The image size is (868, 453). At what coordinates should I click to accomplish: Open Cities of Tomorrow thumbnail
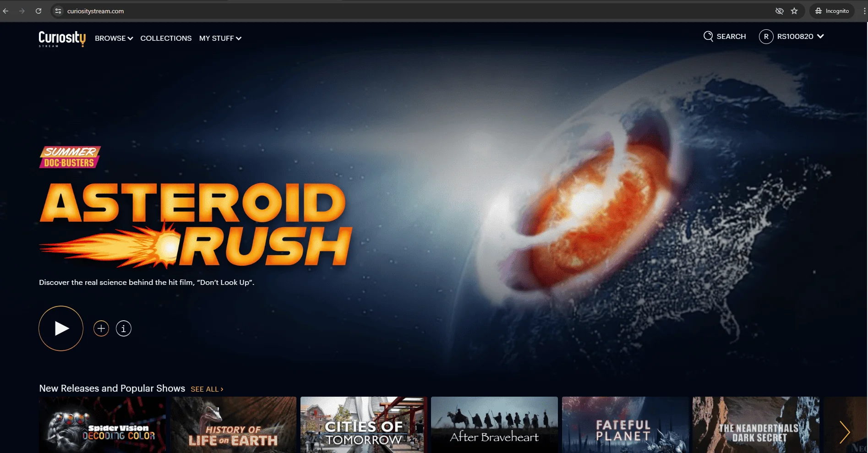click(x=364, y=425)
